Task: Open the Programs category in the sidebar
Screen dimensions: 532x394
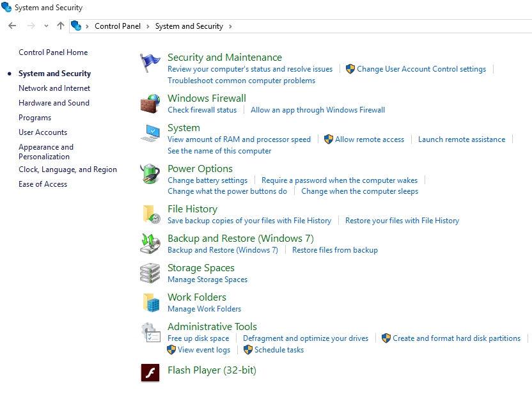Action: 35,118
